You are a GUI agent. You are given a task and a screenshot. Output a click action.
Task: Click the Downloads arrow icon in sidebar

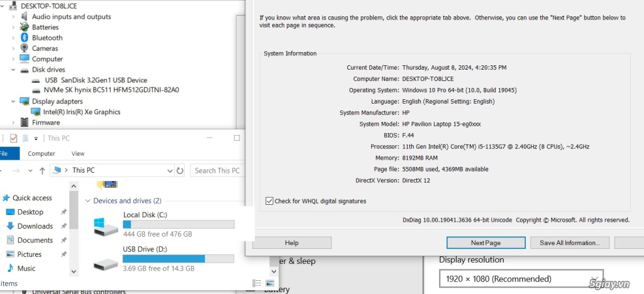pyautogui.click(x=10, y=226)
